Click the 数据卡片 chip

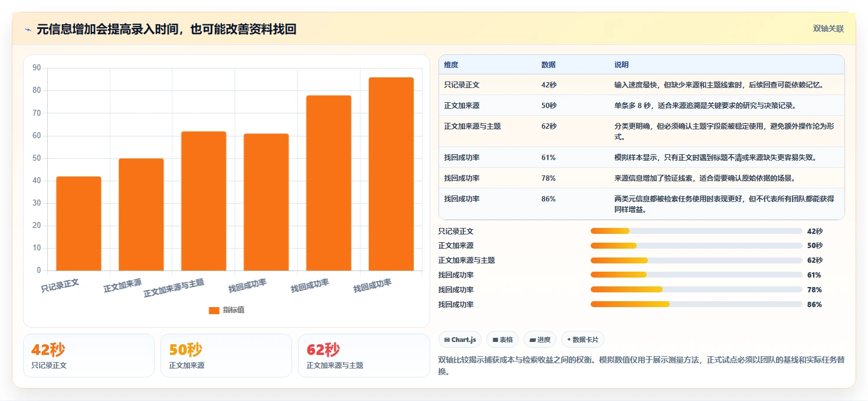coord(582,340)
